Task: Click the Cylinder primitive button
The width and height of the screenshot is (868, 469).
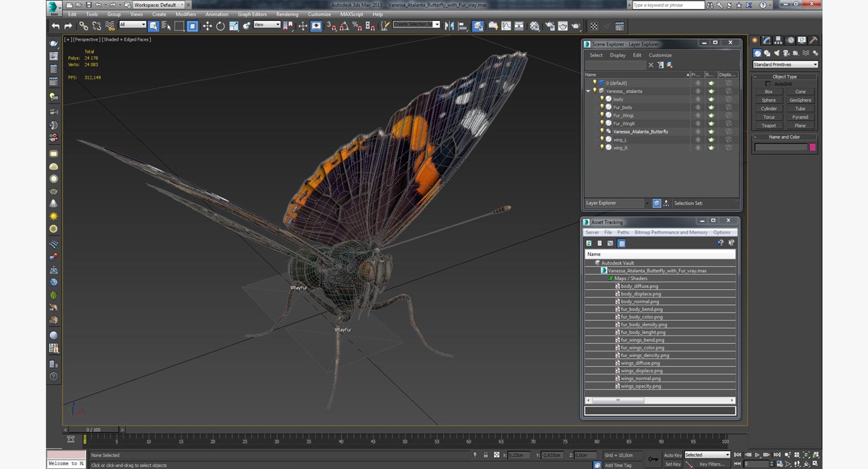Action: click(x=769, y=108)
